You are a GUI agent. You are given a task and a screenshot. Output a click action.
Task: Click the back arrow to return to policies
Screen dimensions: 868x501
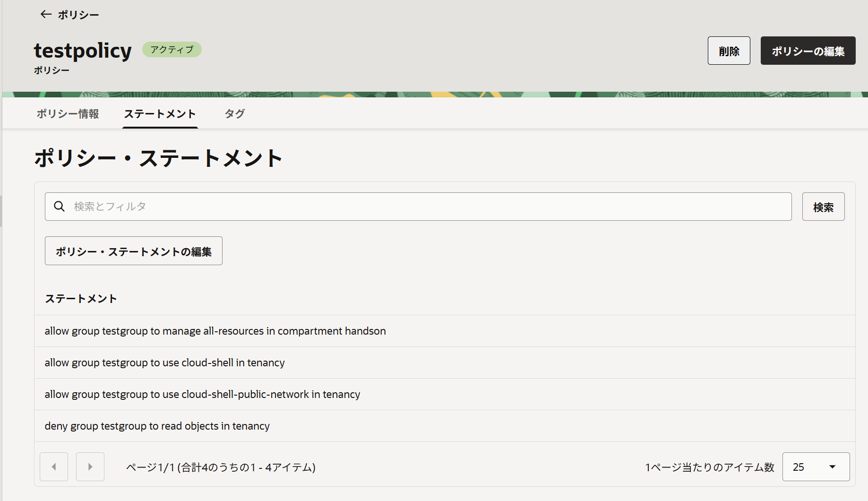[x=45, y=14]
